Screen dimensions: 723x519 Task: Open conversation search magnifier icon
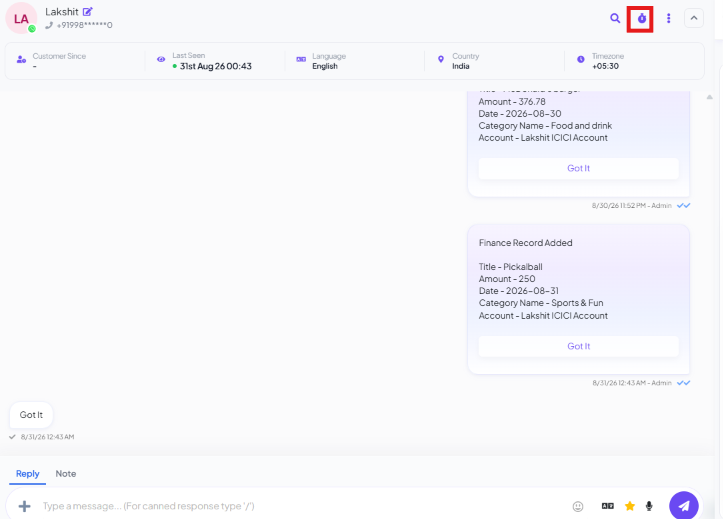point(615,18)
